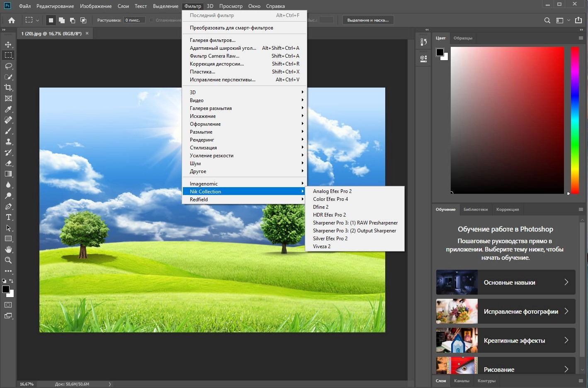Expand the Размытие submenu

(244, 132)
